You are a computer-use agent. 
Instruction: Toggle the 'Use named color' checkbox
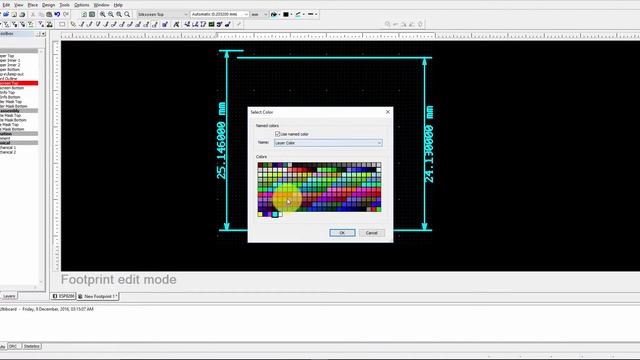[x=278, y=134]
